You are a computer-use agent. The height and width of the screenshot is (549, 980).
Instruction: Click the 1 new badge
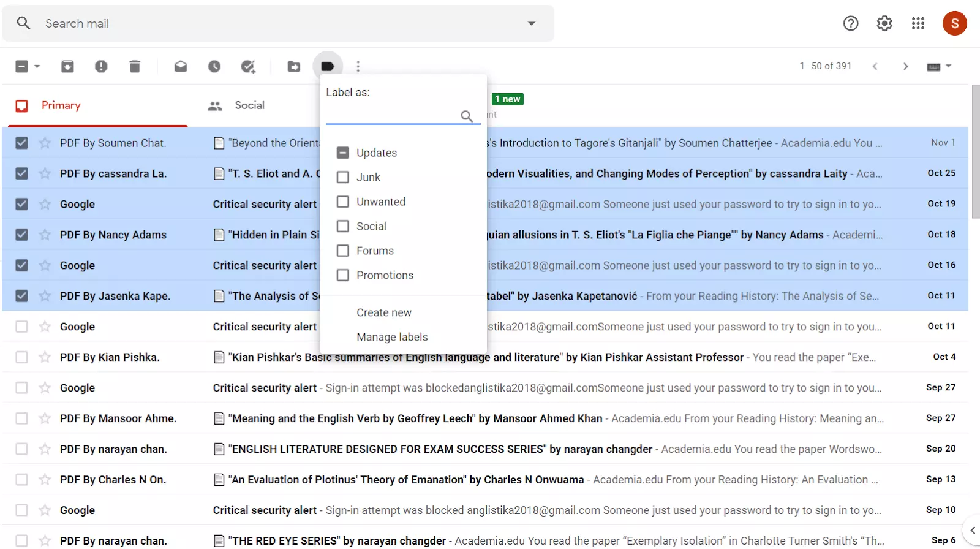(508, 99)
